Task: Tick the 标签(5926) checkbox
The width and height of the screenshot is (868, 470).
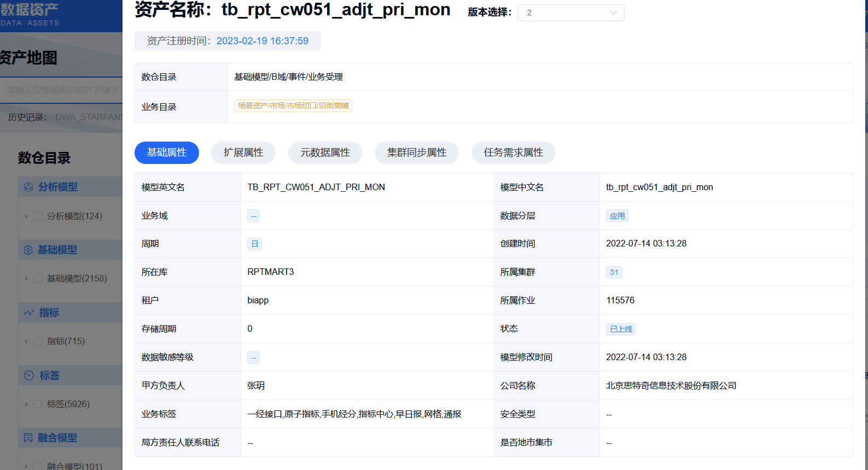Action: [x=38, y=404]
